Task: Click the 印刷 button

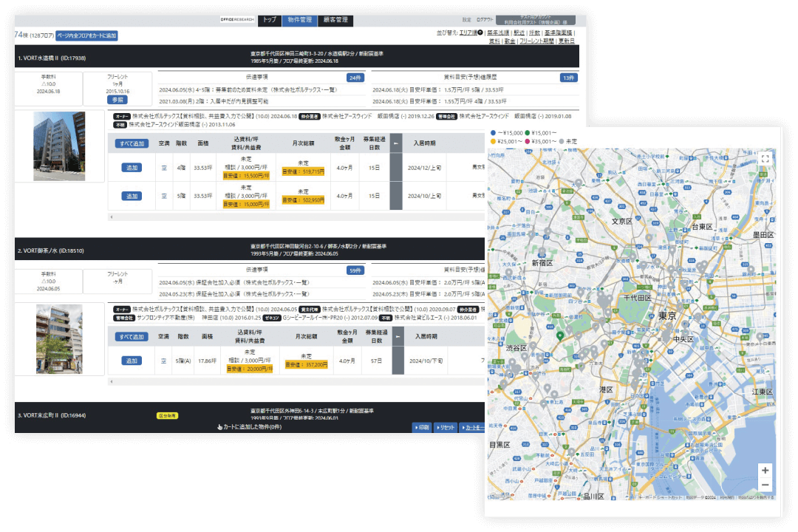Action: pos(422,428)
